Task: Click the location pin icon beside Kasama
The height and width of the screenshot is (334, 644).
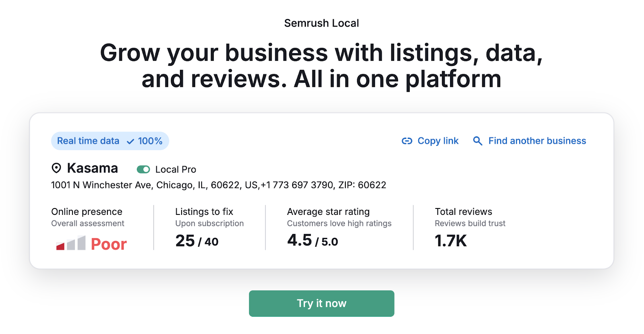Action: click(56, 168)
